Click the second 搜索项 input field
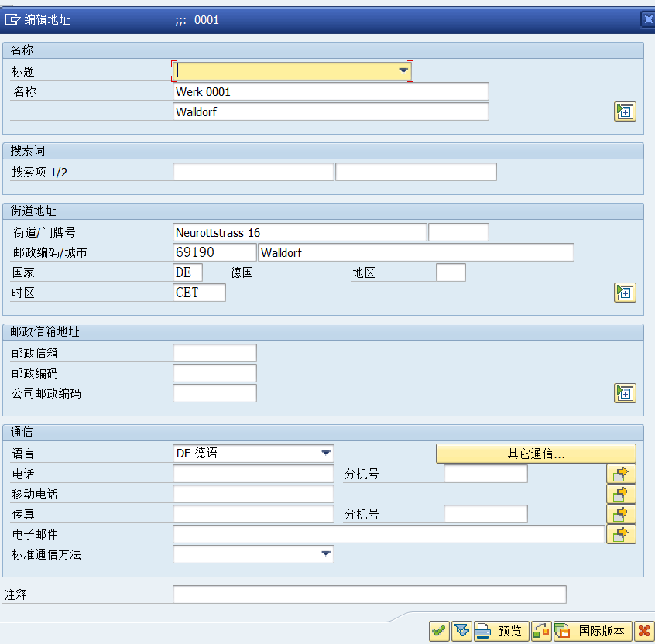Screen dimensions: 655x644 [x=416, y=172]
